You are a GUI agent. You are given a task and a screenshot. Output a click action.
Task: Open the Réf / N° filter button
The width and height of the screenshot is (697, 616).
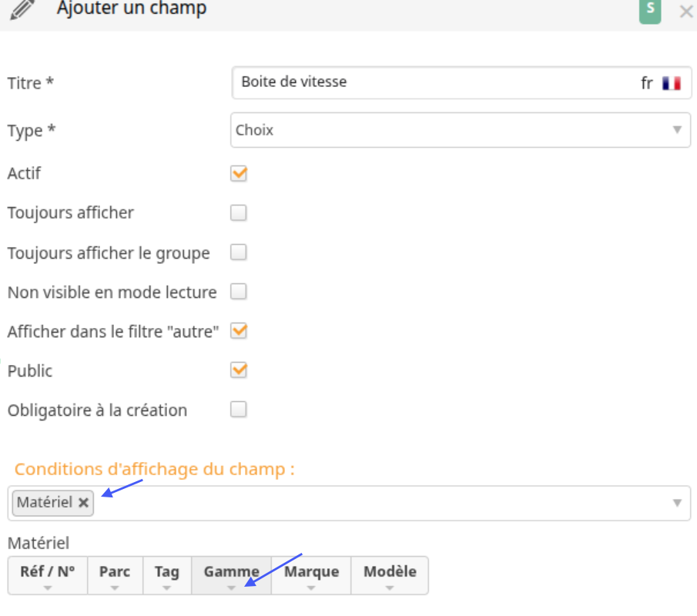click(48, 575)
